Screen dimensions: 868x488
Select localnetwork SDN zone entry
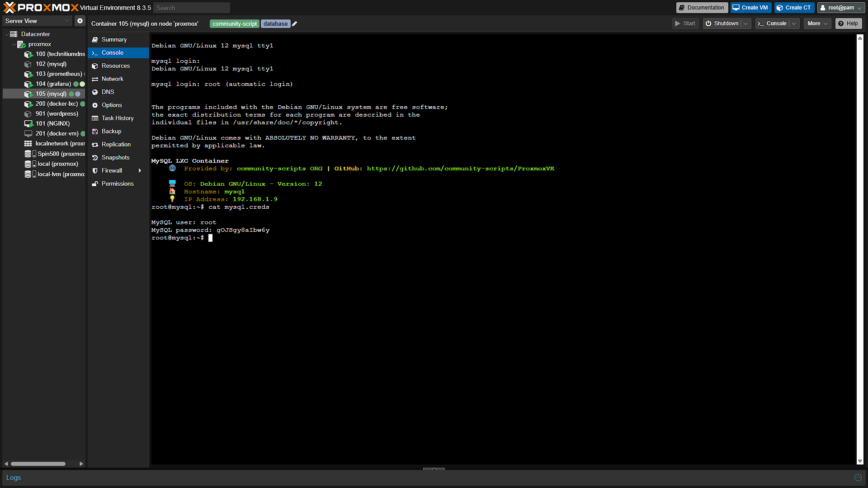[55, 144]
